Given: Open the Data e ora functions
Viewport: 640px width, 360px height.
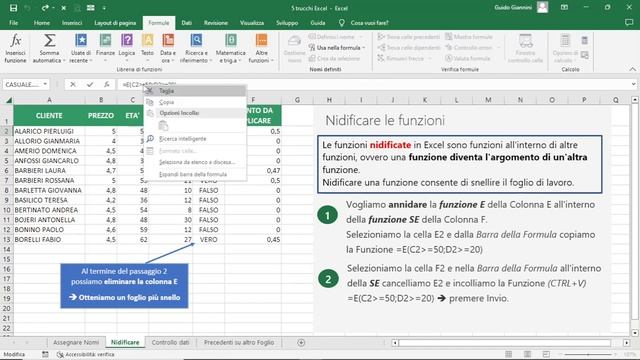Looking at the screenshot, I should pyautogui.click(x=168, y=49).
